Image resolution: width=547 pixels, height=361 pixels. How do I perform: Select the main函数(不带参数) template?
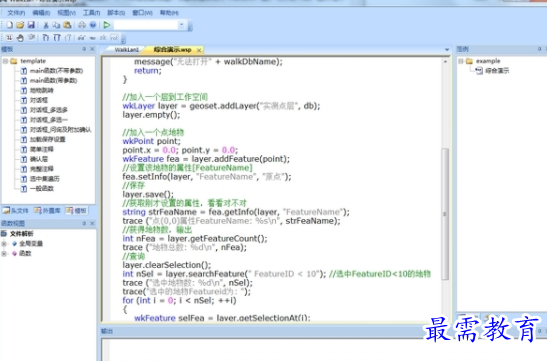tap(56, 71)
